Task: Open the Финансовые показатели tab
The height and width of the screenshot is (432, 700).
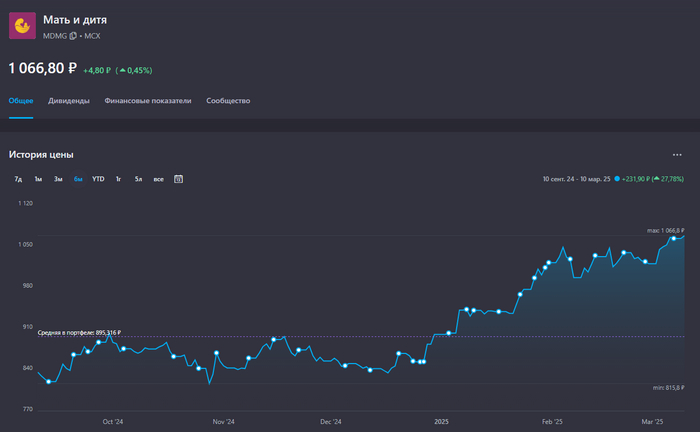Action: pos(148,101)
